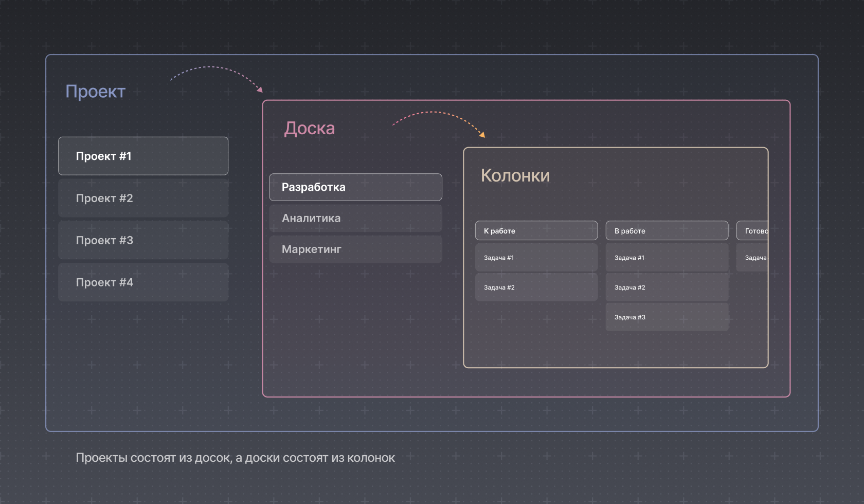Select the Проект #1 item

pos(143,156)
